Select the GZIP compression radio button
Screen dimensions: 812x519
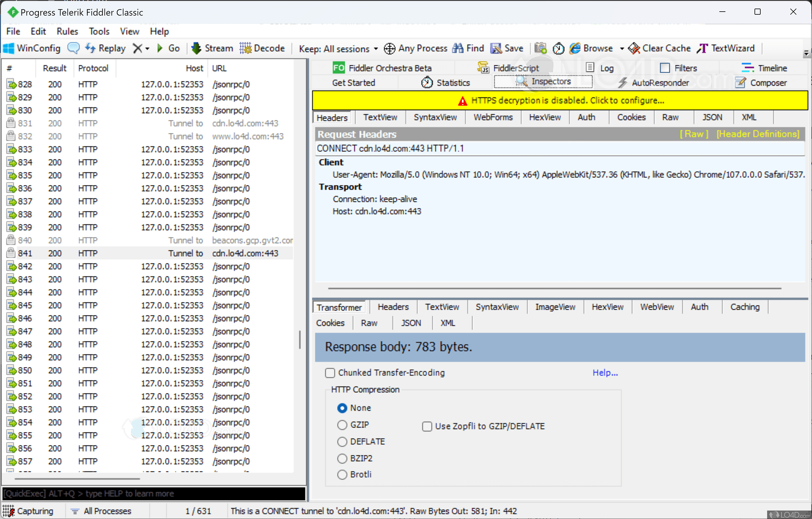(x=342, y=425)
